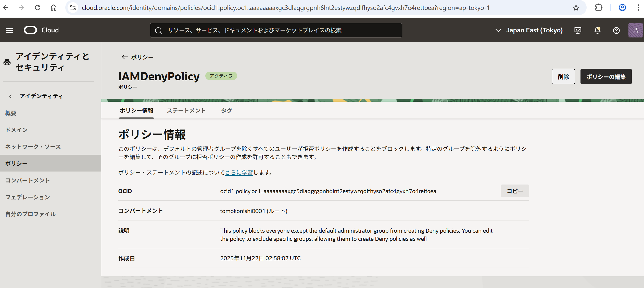Open the さらに学習 link

click(239, 173)
